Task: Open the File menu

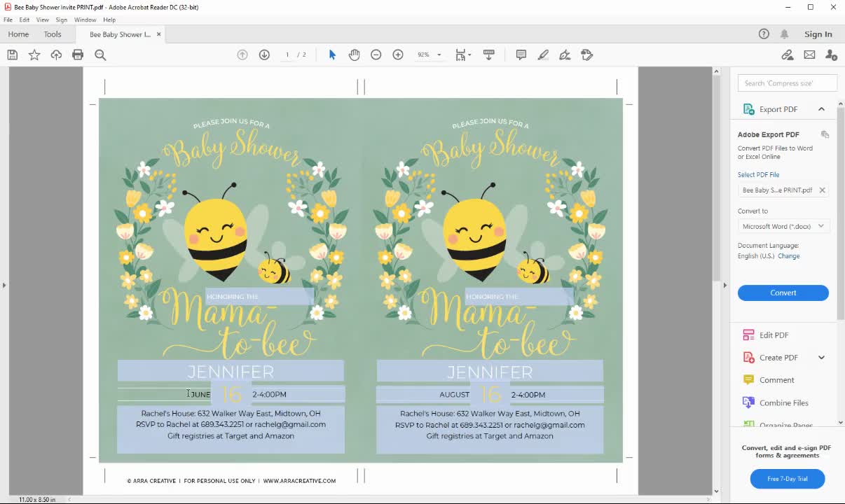Action: (8, 20)
